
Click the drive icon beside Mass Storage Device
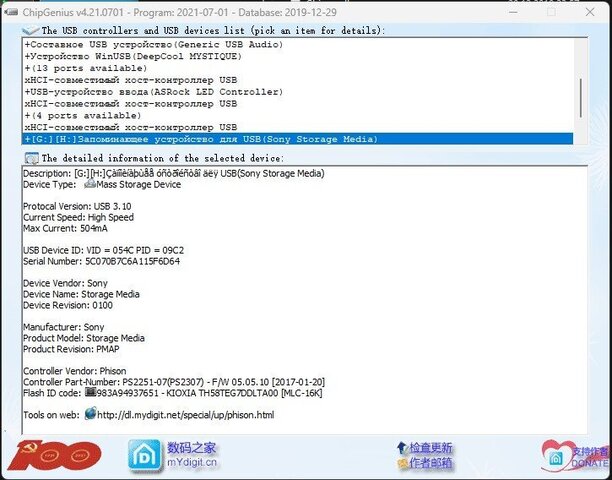(x=90, y=185)
